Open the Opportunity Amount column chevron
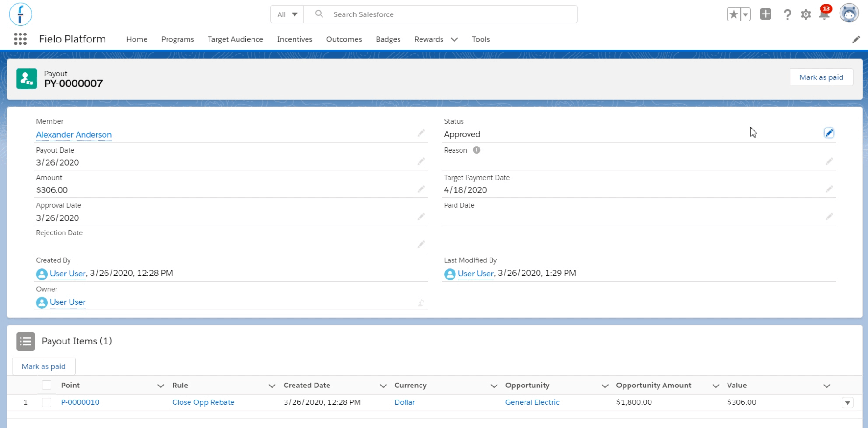868x428 pixels. (x=715, y=386)
